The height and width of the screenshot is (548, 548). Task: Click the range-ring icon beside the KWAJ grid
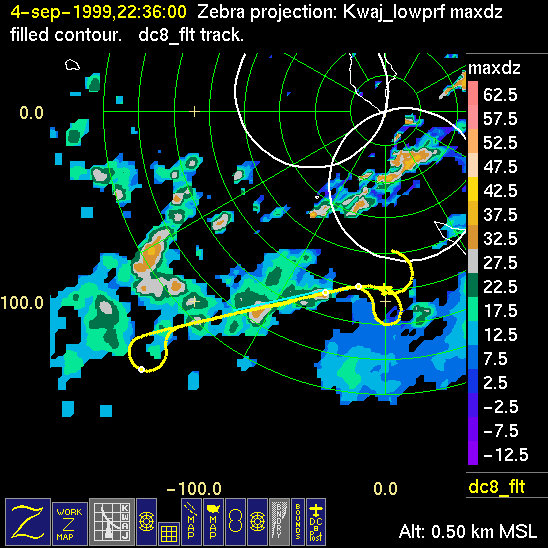pyautogui.click(x=146, y=521)
